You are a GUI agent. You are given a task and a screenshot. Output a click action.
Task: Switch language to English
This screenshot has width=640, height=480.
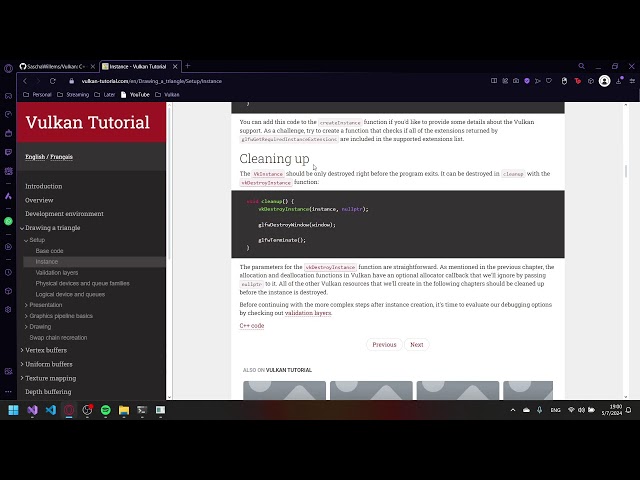(35, 157)
